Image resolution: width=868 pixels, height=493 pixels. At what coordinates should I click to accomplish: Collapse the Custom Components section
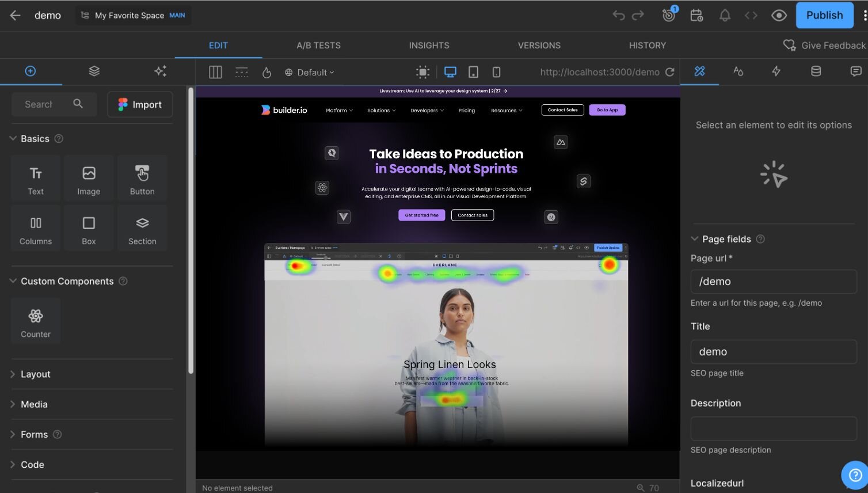pos(13,281)
